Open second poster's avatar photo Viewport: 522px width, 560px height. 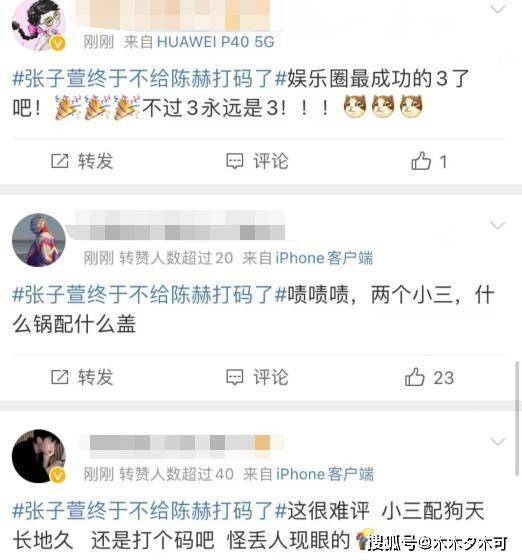click(x=39, y=240)
